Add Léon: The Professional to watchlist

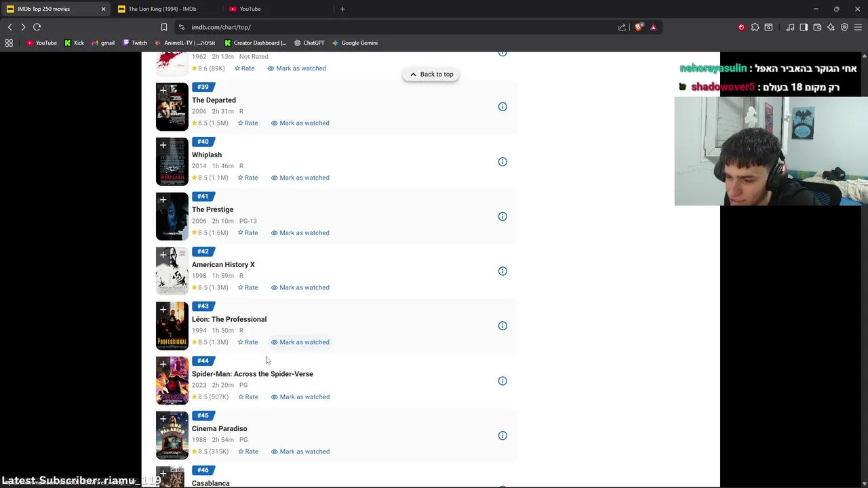tap(163, 310)
